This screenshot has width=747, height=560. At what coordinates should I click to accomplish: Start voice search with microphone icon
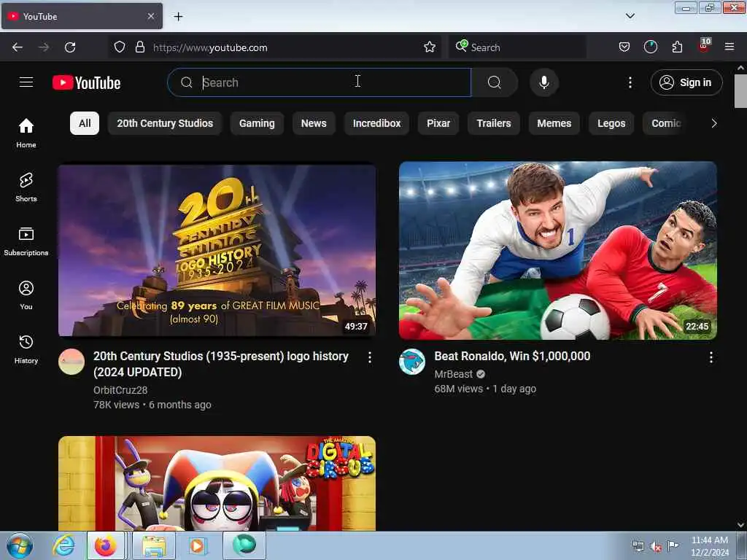(544, 82)
